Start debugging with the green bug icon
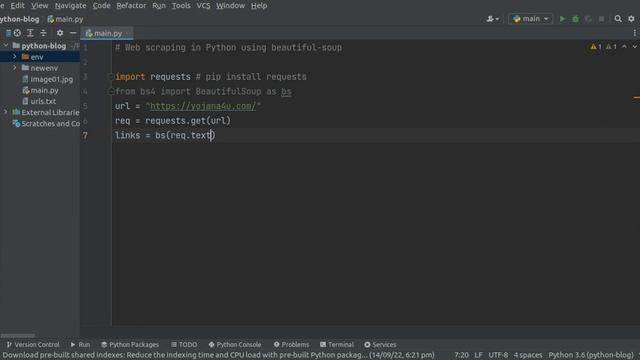 pos(575,19)
